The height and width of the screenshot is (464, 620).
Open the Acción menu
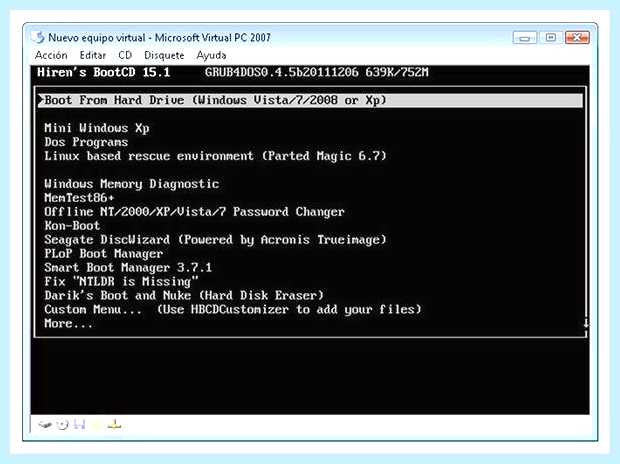[51, 55]
